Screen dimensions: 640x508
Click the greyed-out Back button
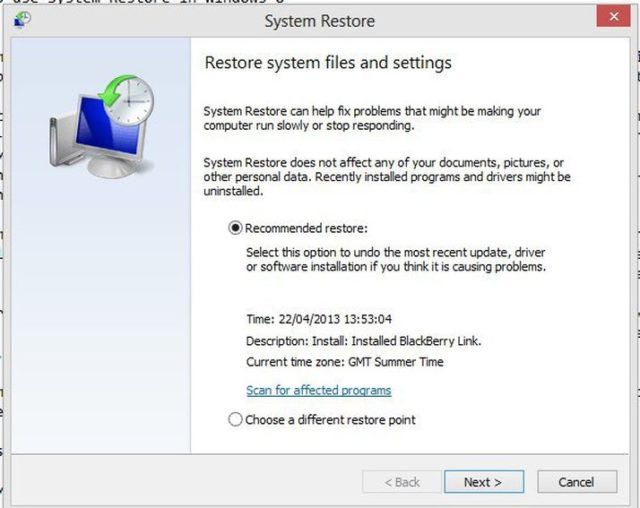pyautogui.click(x=402, y=482)
